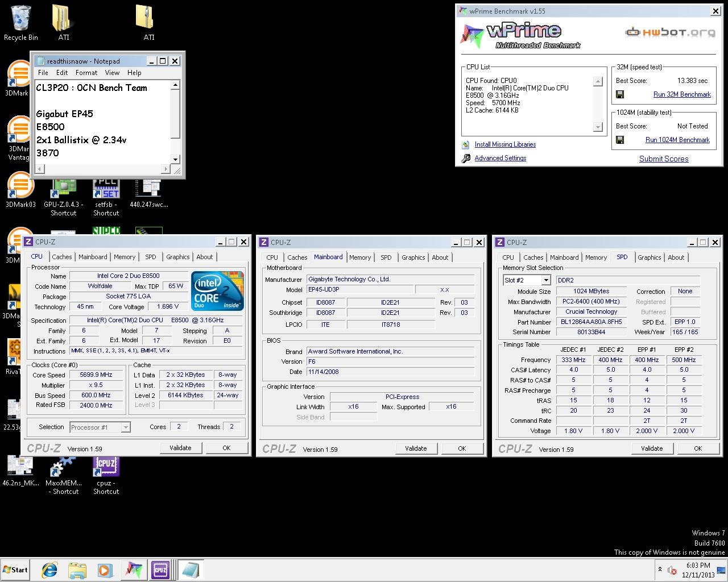Click Run 32M Benchmark link
The image size is (728, 582).
tap(682, 94)
